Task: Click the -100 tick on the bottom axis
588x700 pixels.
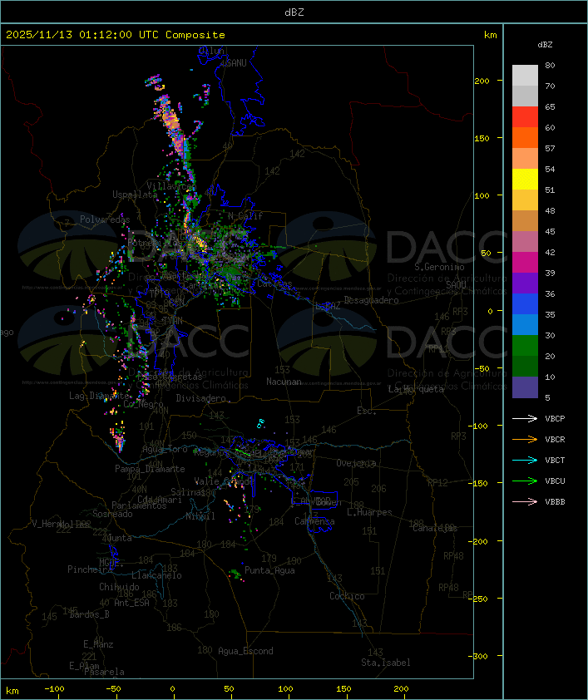Action: 54,689
